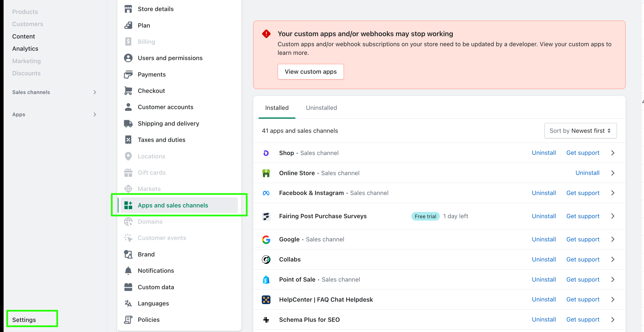Click the HelpCenter FAQ Chat Helpdesk icon

tap(266, 299)
